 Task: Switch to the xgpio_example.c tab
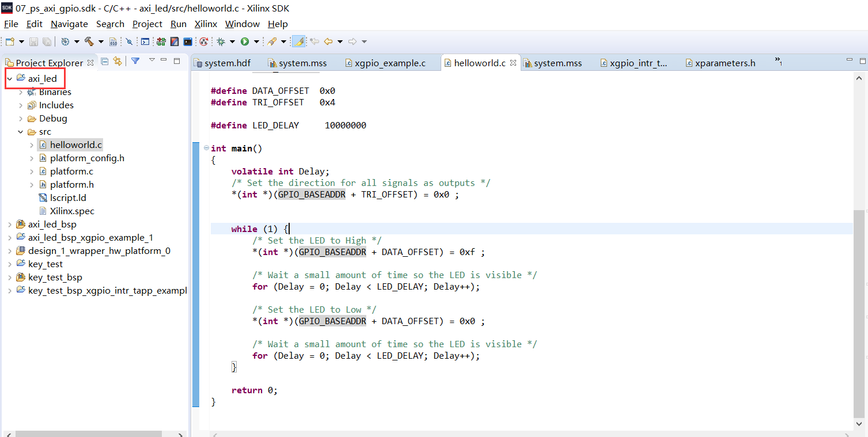(385, 63)
